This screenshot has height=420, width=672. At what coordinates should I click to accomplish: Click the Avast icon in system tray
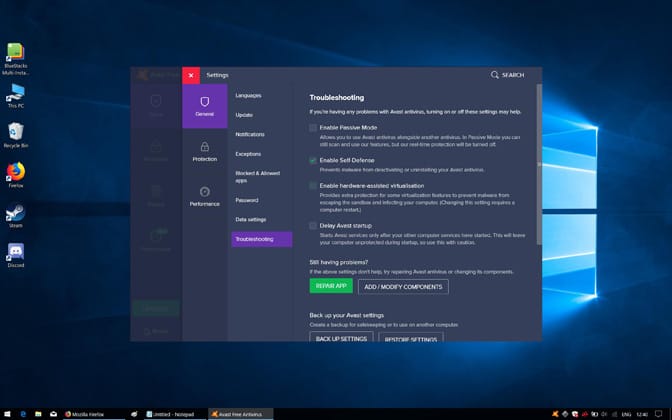(555, 414)
